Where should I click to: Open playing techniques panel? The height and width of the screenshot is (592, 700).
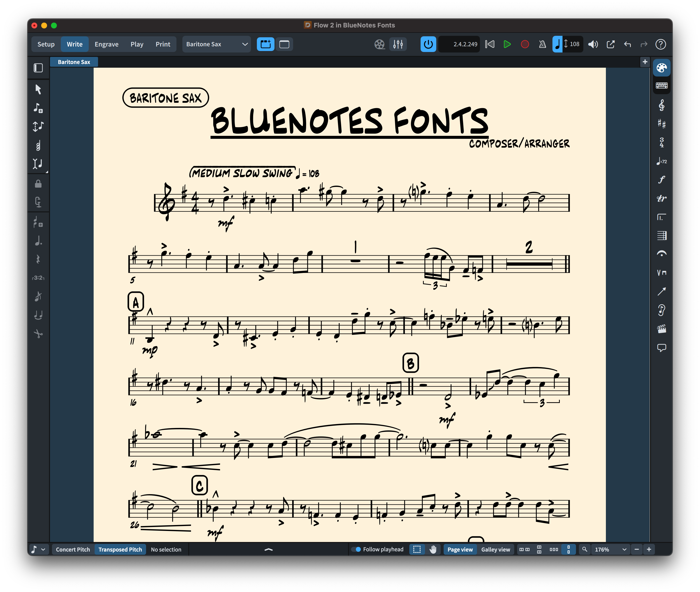(662, 273)
